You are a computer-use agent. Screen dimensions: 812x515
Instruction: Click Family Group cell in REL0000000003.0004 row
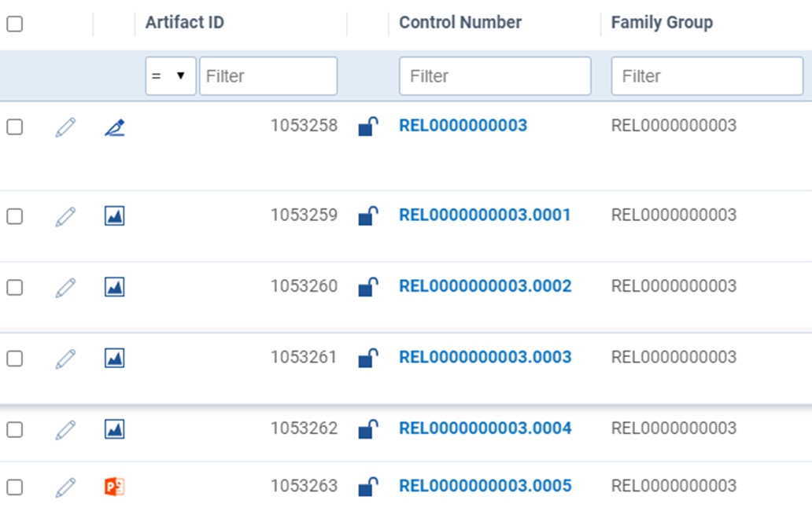point(674,428)
